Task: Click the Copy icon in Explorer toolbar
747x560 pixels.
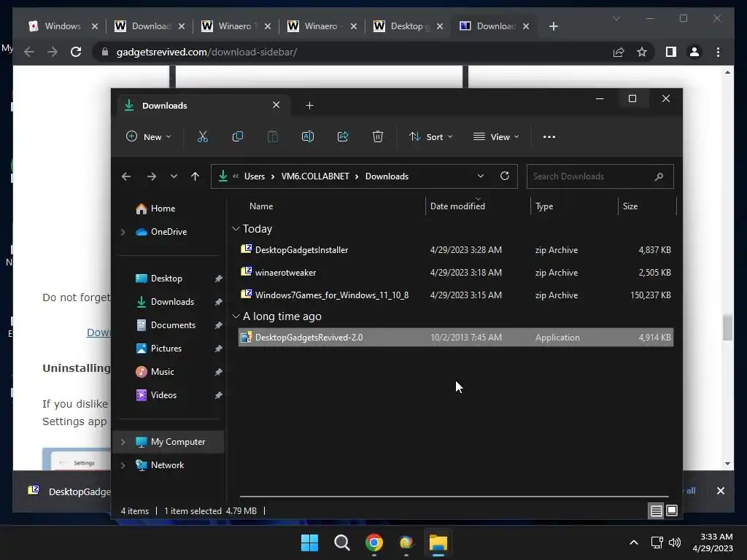Action: click(237, 137)
